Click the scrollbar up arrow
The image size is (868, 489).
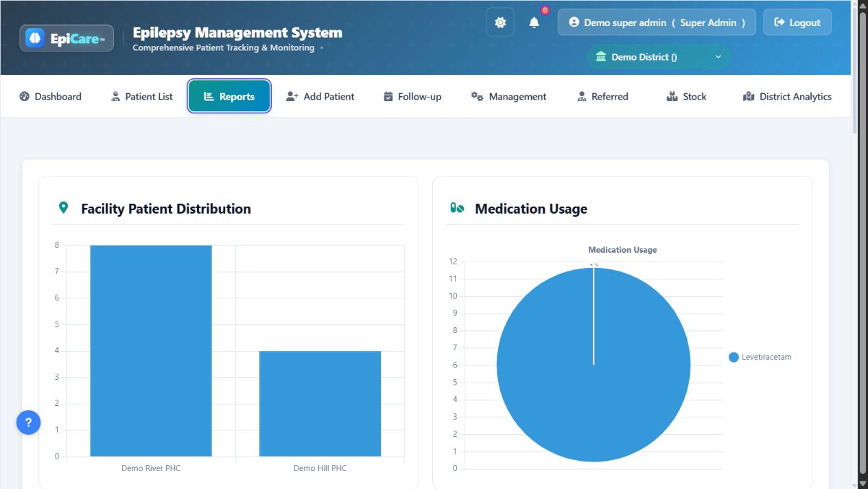coord(863,5)
